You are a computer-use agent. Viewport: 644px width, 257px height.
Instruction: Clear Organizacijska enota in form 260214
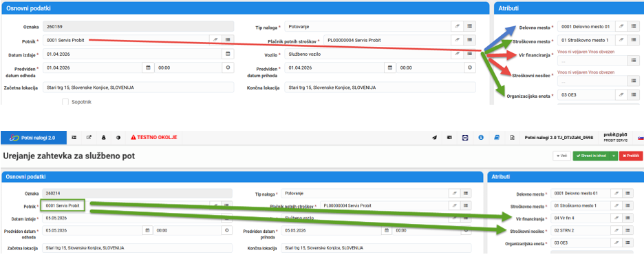tap(616, 243)
